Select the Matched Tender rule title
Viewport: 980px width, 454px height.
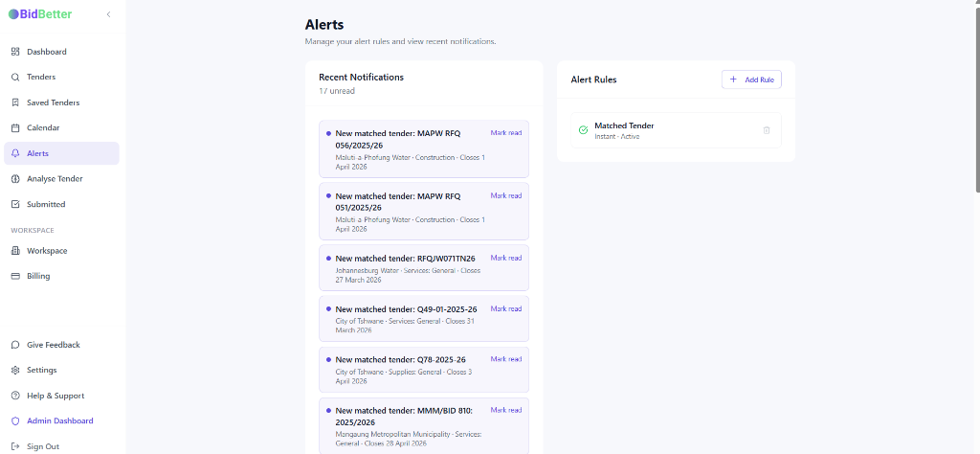click(x=624, y=125)
